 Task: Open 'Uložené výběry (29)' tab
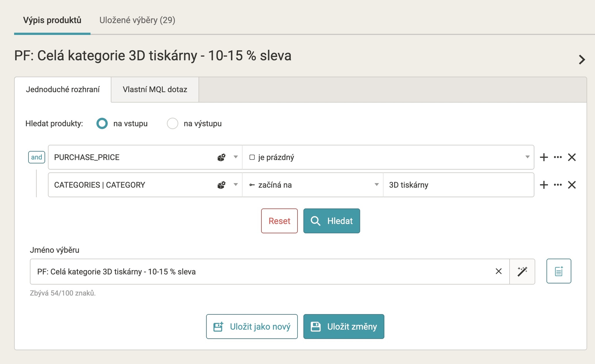[x=137, y=20]
